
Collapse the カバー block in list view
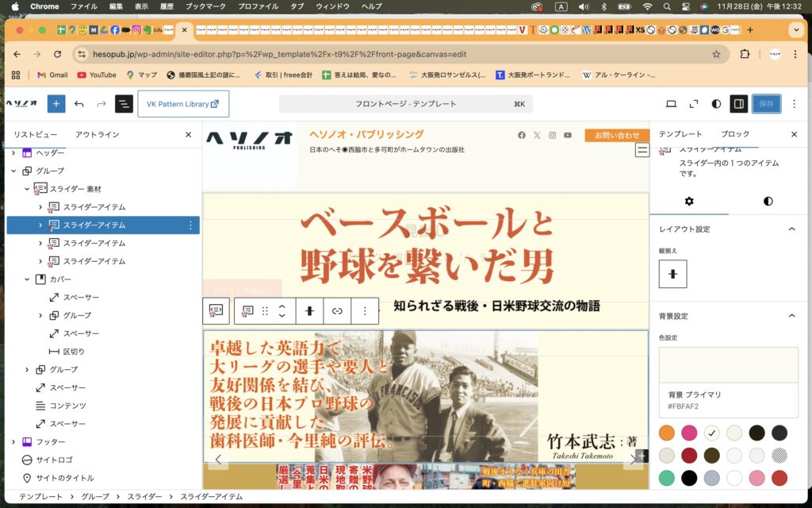pyautogui.click(x=27, y=279)
